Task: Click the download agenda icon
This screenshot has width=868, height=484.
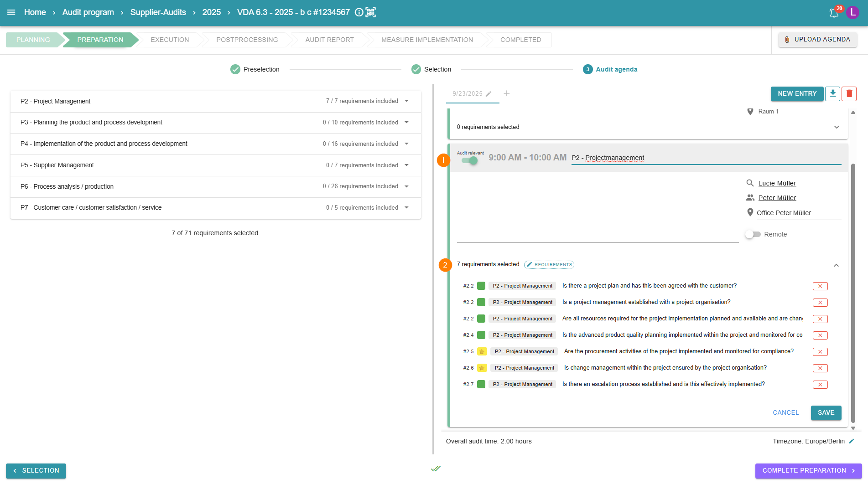Action: (832, 93)
